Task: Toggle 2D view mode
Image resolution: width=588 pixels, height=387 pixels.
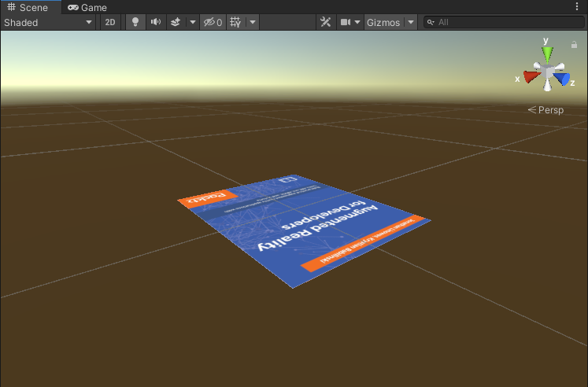Action: [x=110, y=23]
